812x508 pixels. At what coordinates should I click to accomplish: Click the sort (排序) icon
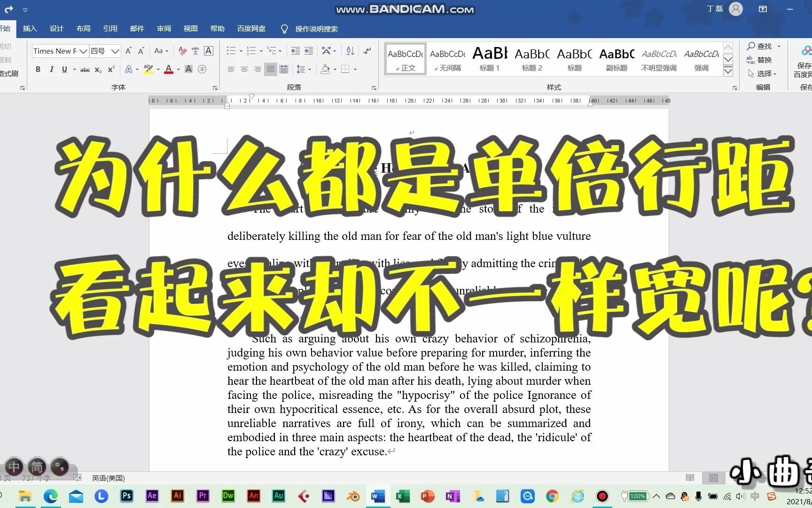coord(349,51)
